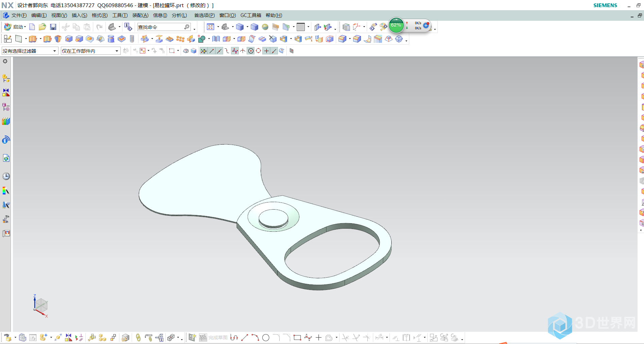Open the 装配(A) menu

tap(140, 15)
